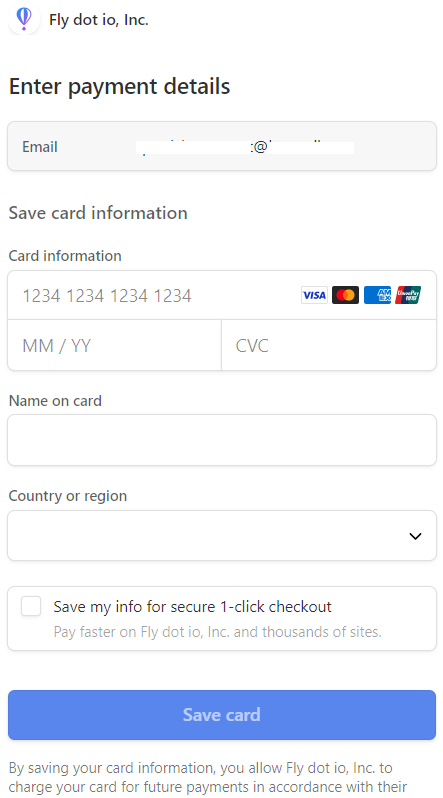
Task: Click the UnionPay card icon
Action: point(408,295)
